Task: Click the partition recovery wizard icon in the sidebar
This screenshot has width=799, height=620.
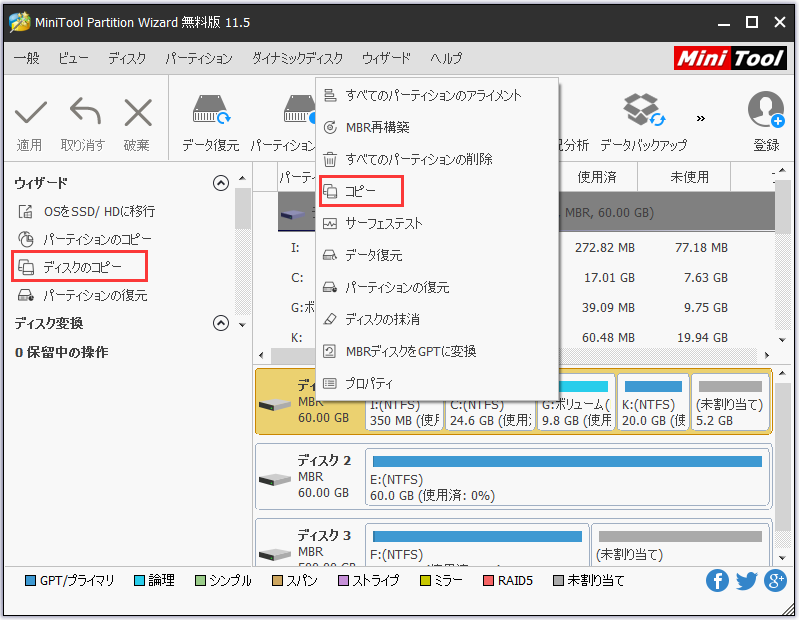Action: [x=25, y=295]
